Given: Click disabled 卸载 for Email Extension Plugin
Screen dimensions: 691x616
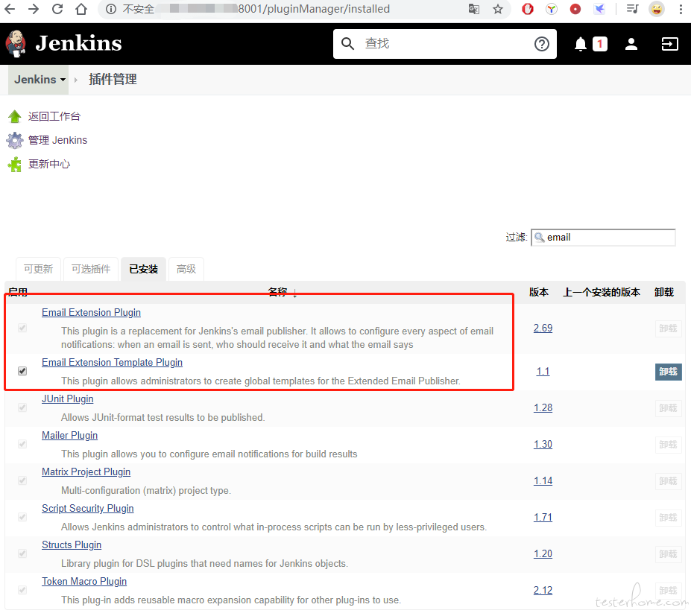Looking at the screenshot, I should [668, 329].
